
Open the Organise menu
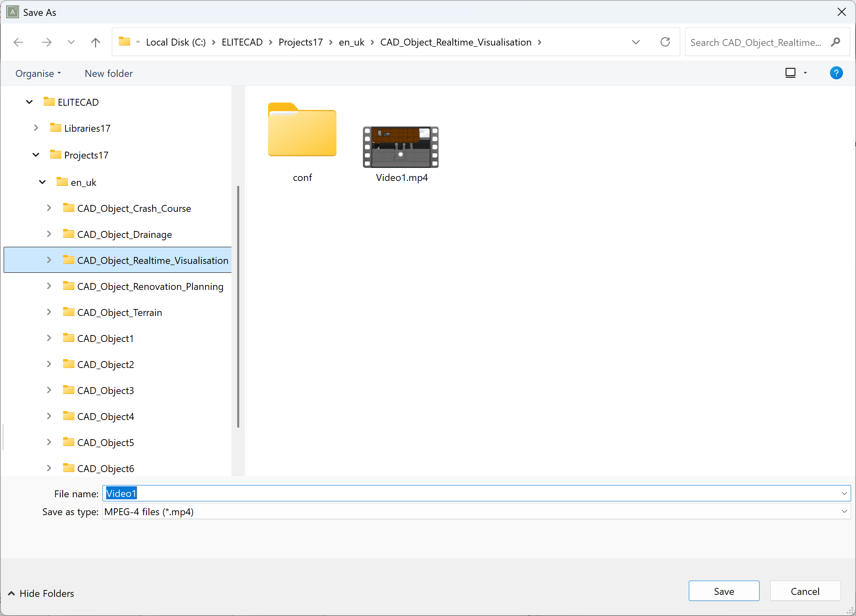coord(38,74)
